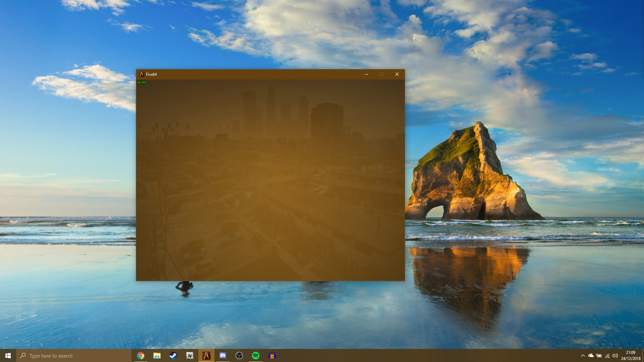
Task: Open Spotify from the taskbar
Action: coord(256,356)
